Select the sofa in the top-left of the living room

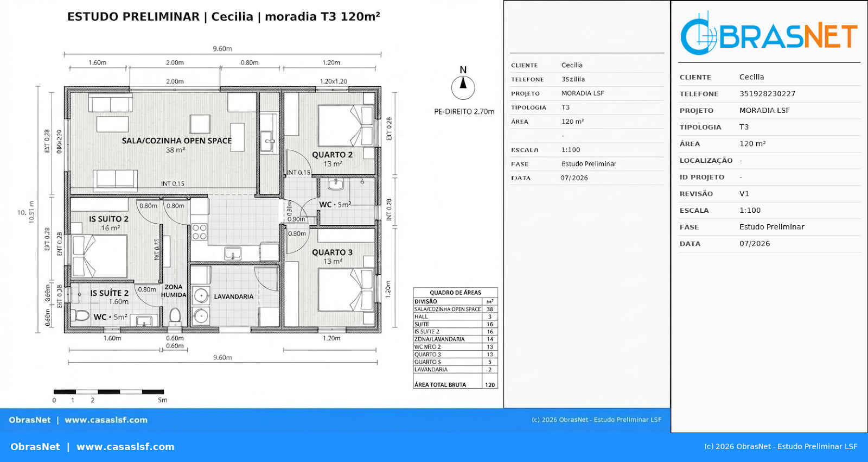(x=111, y=103)
